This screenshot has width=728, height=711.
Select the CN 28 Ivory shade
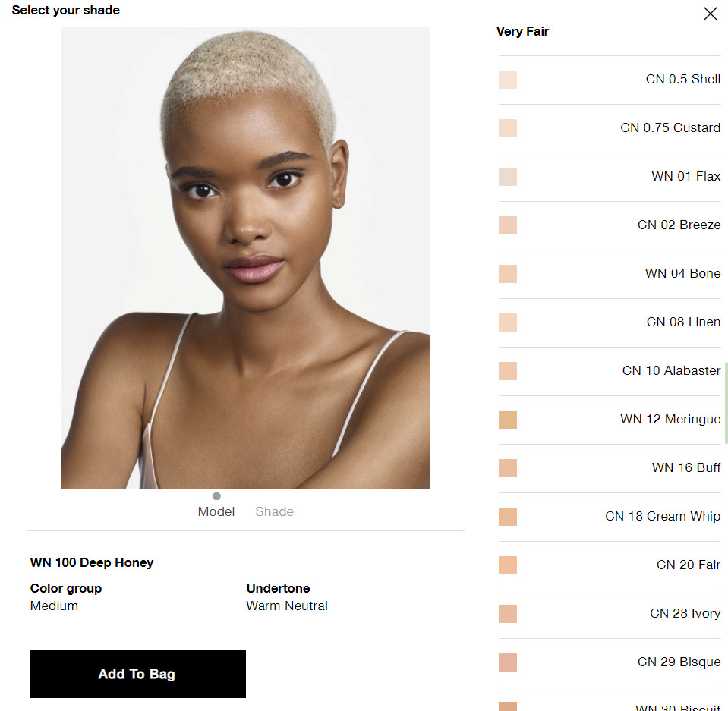[x=609, y=614]
